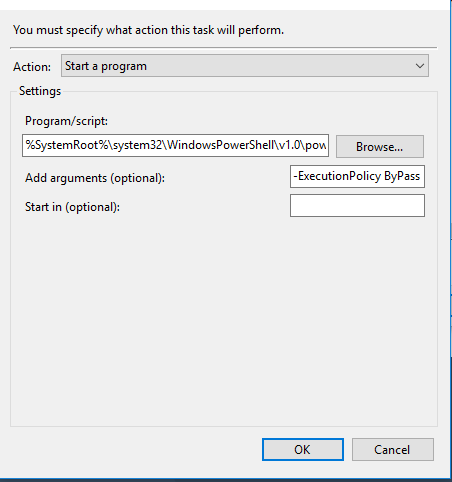
Task: Click the Browse... button
Action: point(380,146)
